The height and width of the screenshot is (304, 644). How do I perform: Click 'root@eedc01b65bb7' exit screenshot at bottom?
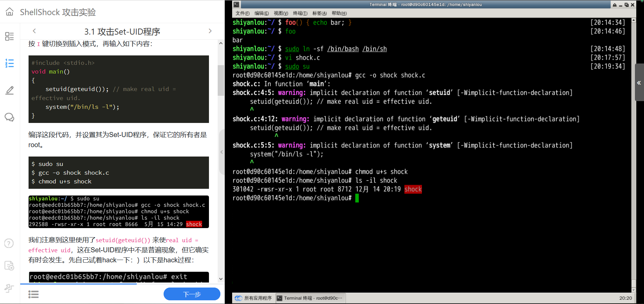click(119, 277)
